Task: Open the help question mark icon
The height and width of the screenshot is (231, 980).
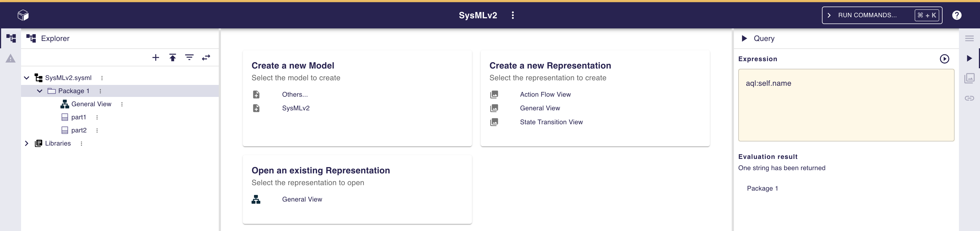Action: [x=956, y=15]
